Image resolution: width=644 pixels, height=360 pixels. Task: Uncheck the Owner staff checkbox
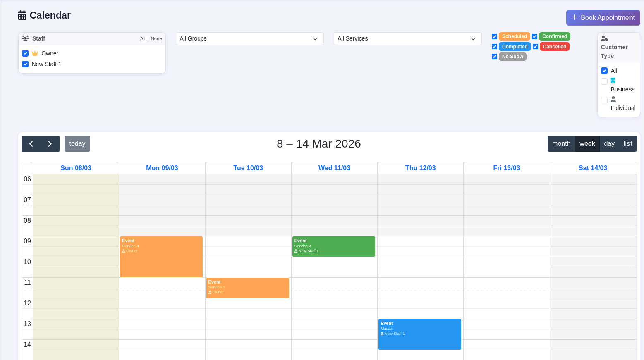pyautogui.click(x=25, y=53)
